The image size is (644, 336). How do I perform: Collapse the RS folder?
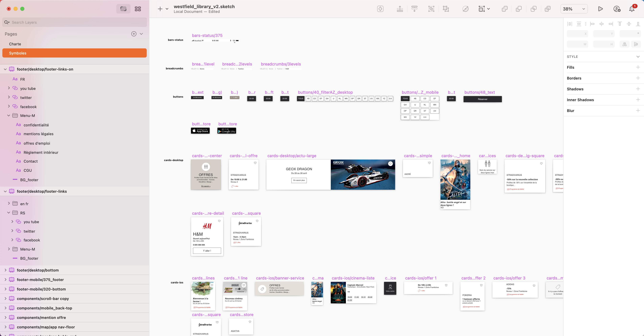[9, 213]
